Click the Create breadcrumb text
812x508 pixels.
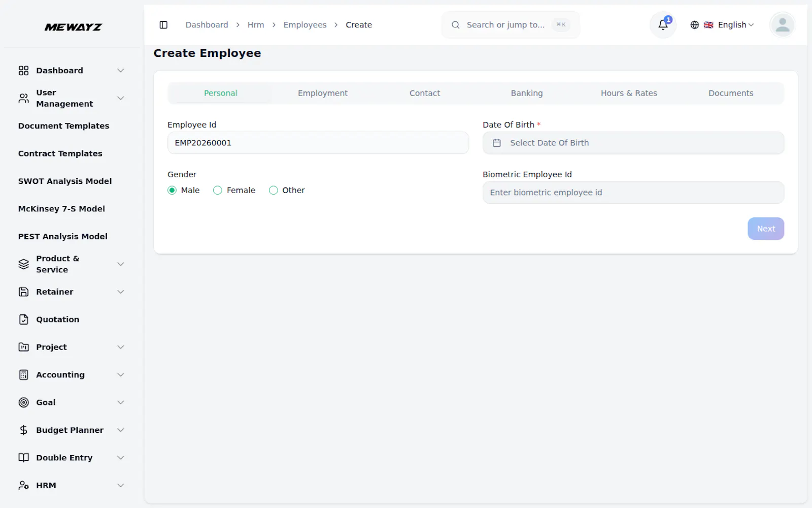click(x=359, y=25)
